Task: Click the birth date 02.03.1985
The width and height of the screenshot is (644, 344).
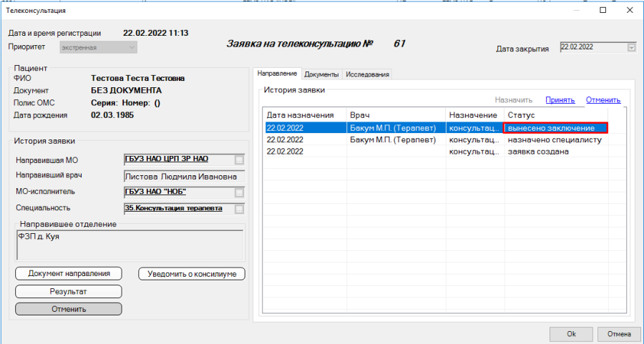Action: [112, 115]
